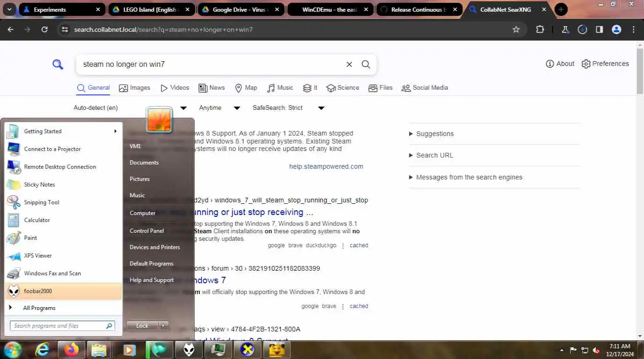Switch to the Experiments browser tab

[x=61, y=9]
